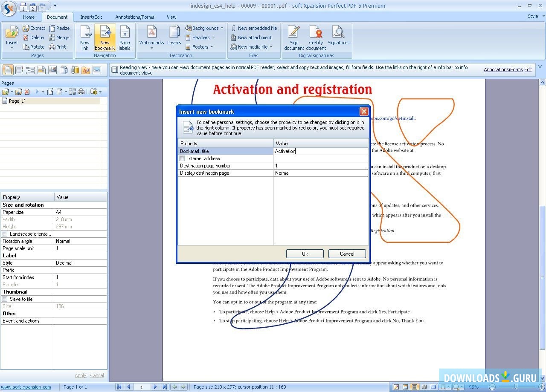Viewport: 546px width, 392px height.
Task: Click the Destination page number value field
Action: (x=321, y=166)
